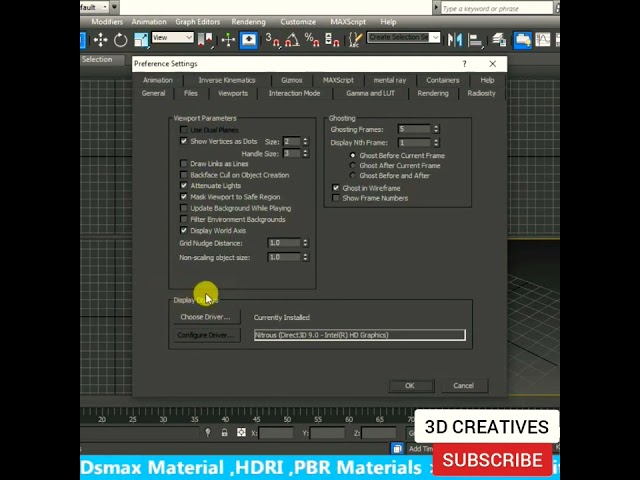Enable Show Frame Numbers checkbox
This screenshot has width=640, height=480.
click(336, 198)
